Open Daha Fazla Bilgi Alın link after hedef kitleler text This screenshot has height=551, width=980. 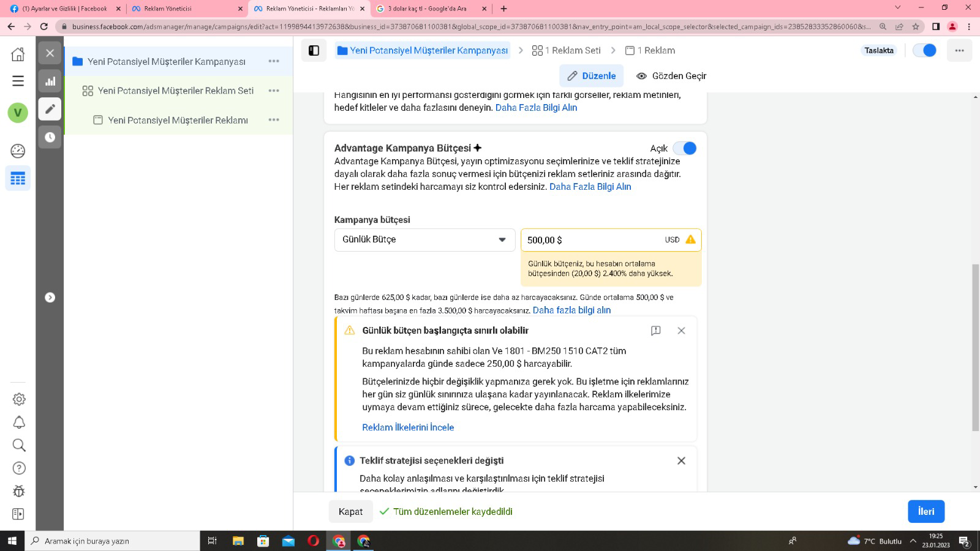click(536, 108)
